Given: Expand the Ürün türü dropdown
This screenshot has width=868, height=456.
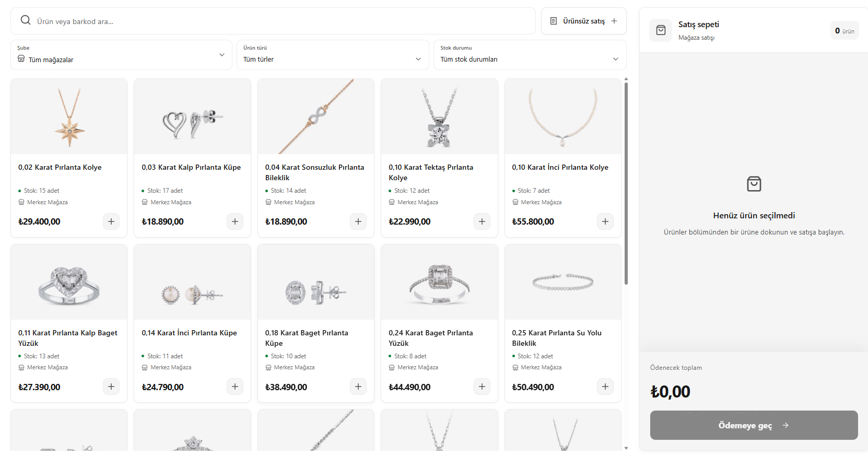Looking at the screenshot, I should coord(333,55).
